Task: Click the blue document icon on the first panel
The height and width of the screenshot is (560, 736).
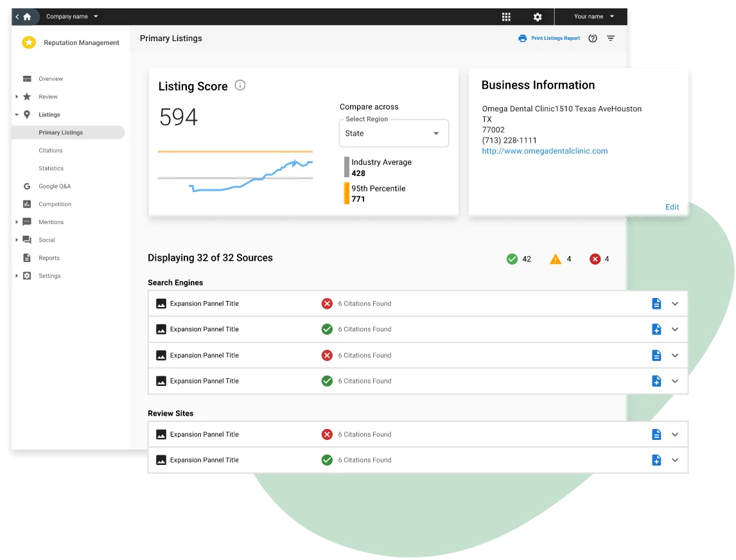Action: tap(656, 303)
